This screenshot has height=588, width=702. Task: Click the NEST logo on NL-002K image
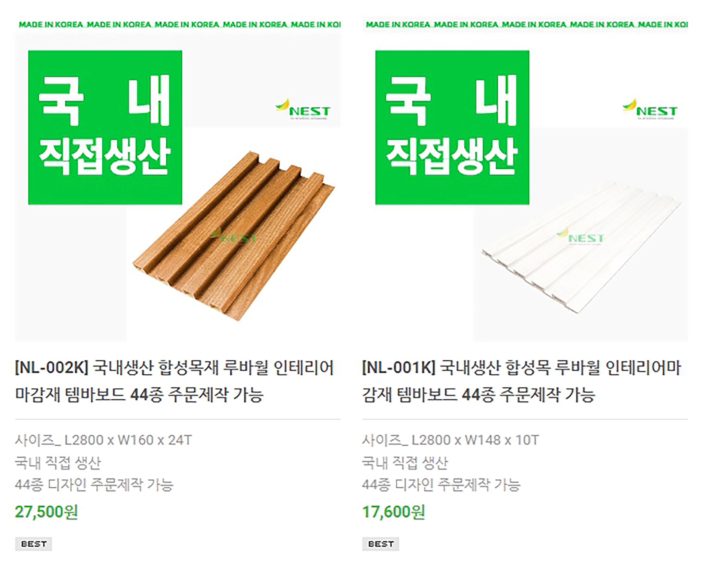[x=303, y=109]
